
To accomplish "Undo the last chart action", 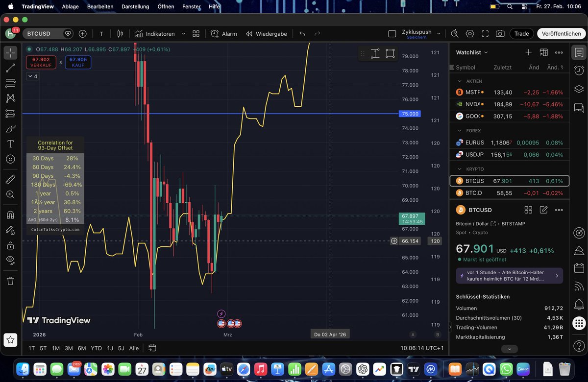I will point(302,34).
